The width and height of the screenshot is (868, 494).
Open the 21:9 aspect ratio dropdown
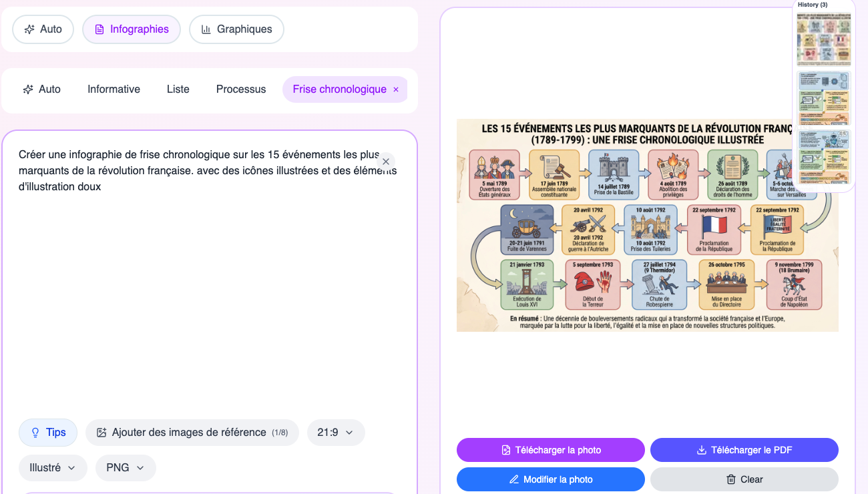tap(336, 433)
